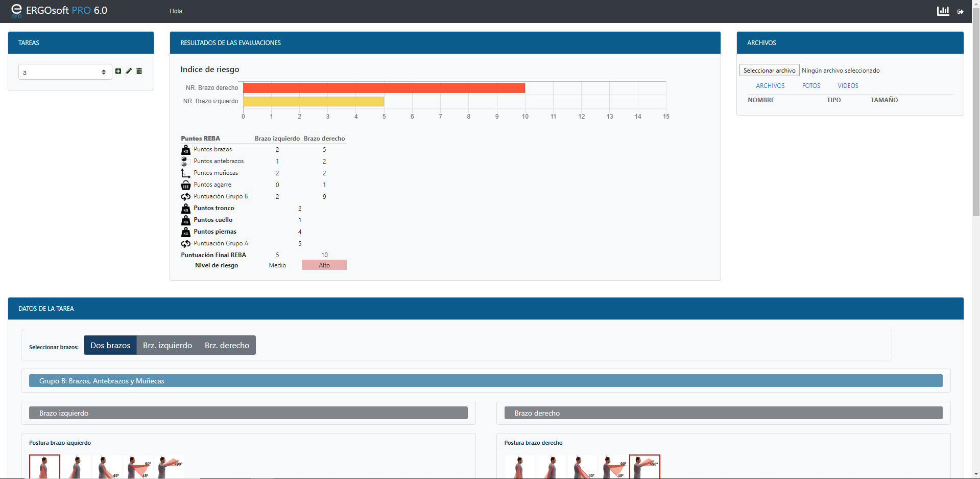Click the axis icon beside Puntos muñecas
Viewport: 980px width, 479px height.
tap(186, 173)
